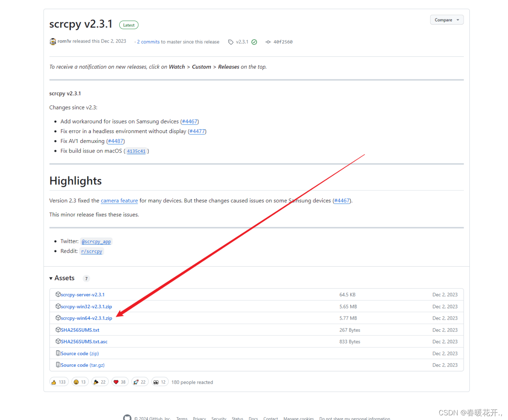Click the commit icon beside 40f2560

click(x=268, y=42)
